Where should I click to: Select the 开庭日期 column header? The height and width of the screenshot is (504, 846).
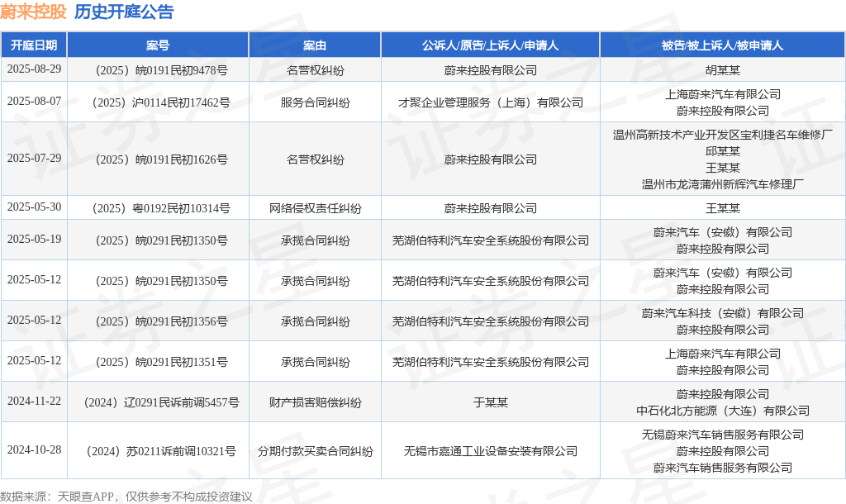33,45
